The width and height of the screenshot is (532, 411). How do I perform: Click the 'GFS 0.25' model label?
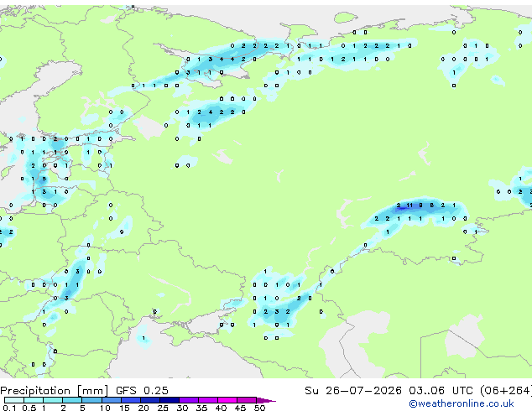point(142,391)
